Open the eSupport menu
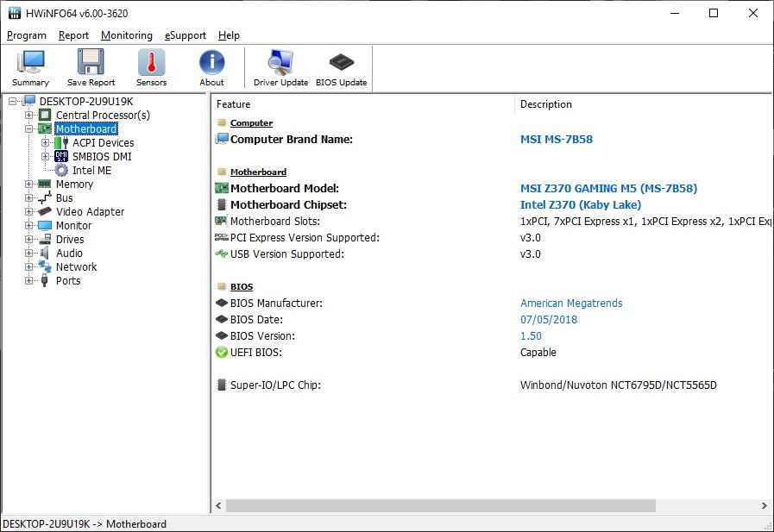The width and height of the screenshot is (774, 532). [186, 35]
